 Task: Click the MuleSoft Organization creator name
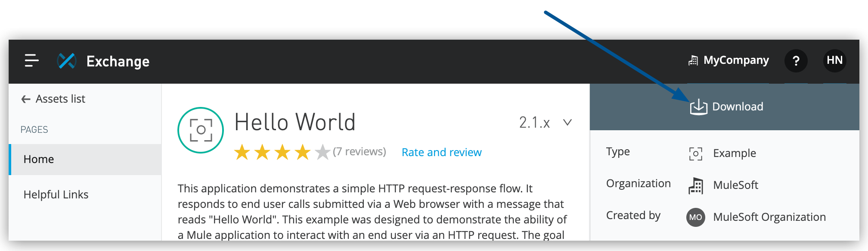point(769,217)
